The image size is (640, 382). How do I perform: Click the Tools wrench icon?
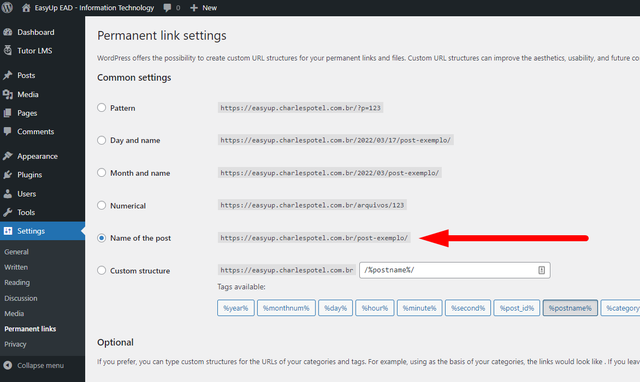coord(7,212)
